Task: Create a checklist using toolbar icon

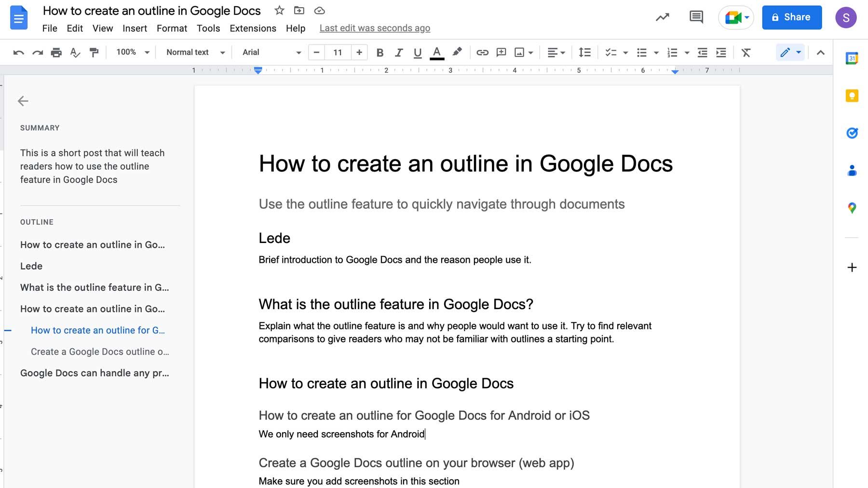Action: tap(610, 53)
